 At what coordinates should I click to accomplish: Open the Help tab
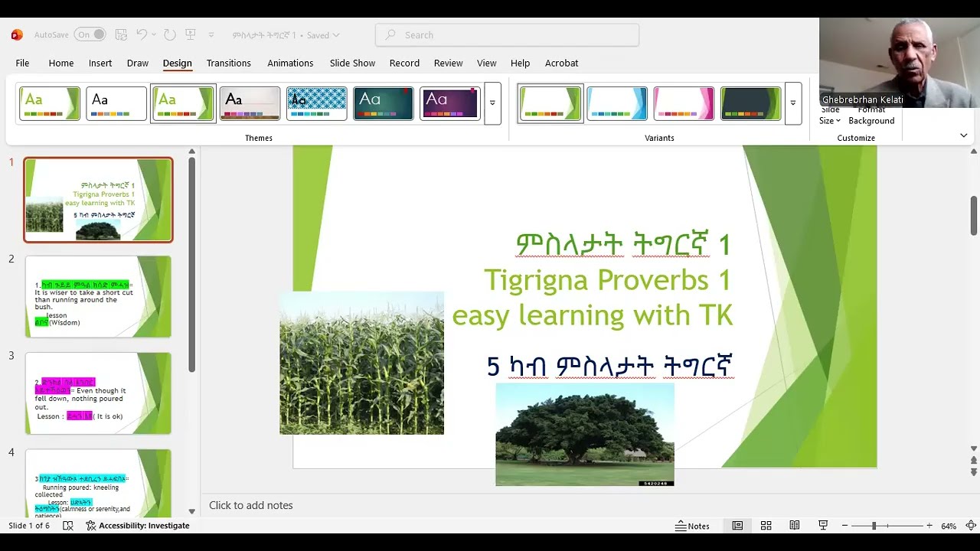click(x=520, y=63)
